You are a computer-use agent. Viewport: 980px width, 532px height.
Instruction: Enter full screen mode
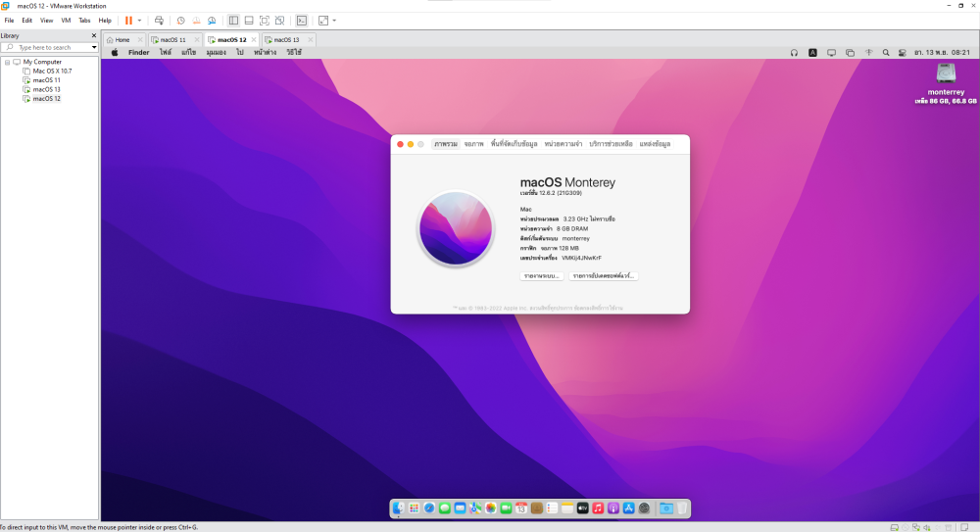pyautogui.click(x=265, y=21)
